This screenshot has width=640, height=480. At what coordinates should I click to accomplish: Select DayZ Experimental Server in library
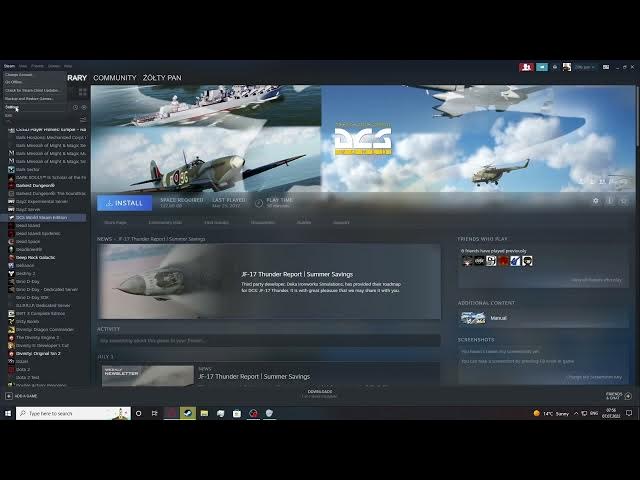click(43, 202)
